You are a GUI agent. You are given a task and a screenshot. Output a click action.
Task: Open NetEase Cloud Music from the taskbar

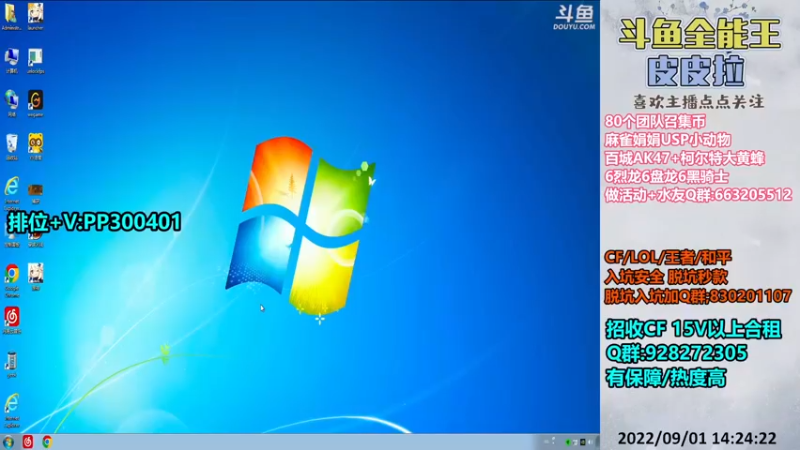coord(28,442)
